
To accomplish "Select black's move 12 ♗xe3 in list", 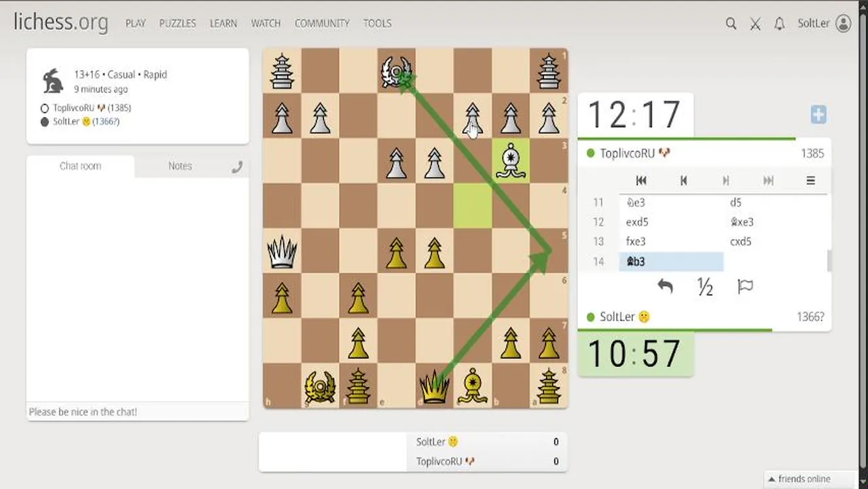I will pos(775,222).
